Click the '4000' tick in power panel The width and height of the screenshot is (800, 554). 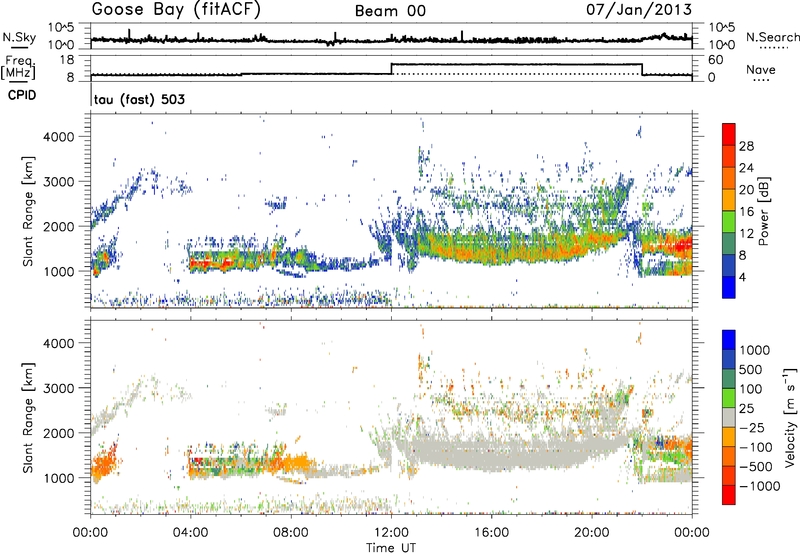[58, 137]
